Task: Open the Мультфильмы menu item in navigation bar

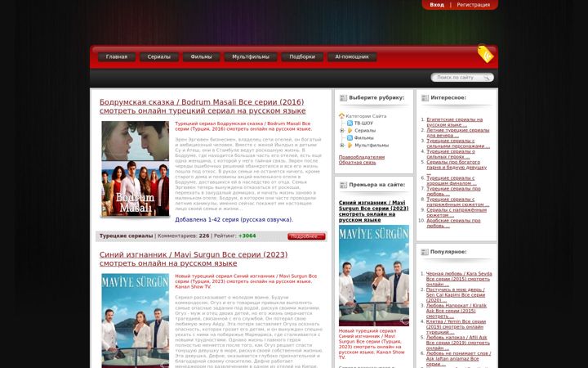Action: point(251,57)
